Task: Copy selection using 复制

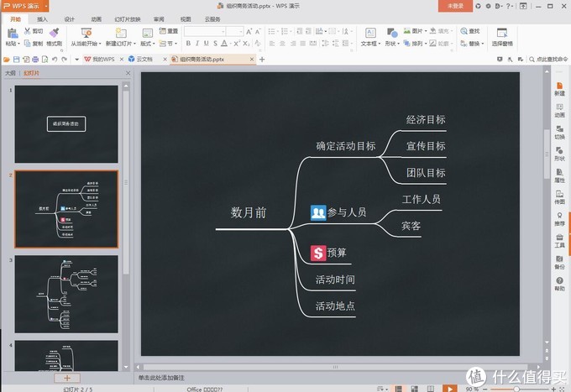Action: click(33, 44)
